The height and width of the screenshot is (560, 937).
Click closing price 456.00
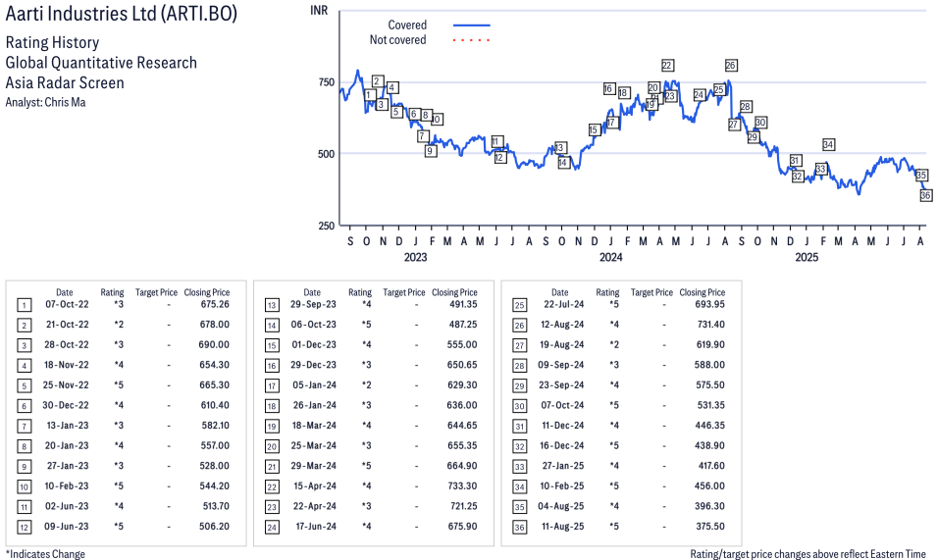pos(709,486)
